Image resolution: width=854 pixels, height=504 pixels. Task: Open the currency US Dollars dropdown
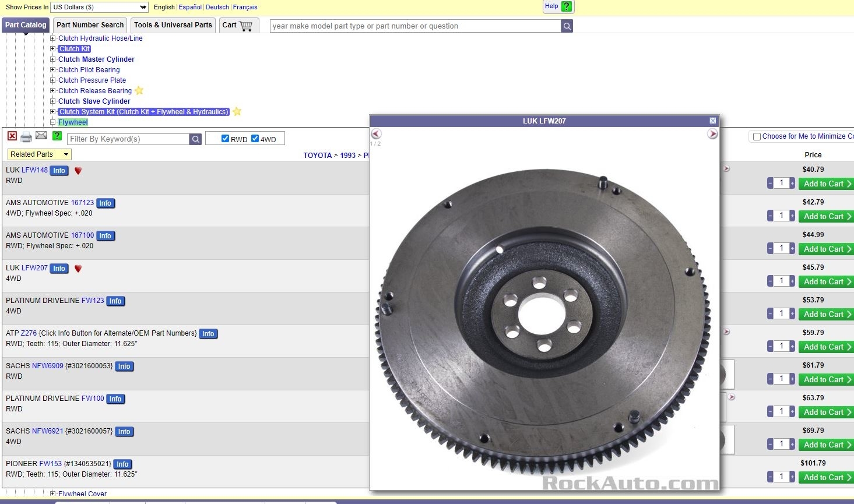click(x=100, y=7)
